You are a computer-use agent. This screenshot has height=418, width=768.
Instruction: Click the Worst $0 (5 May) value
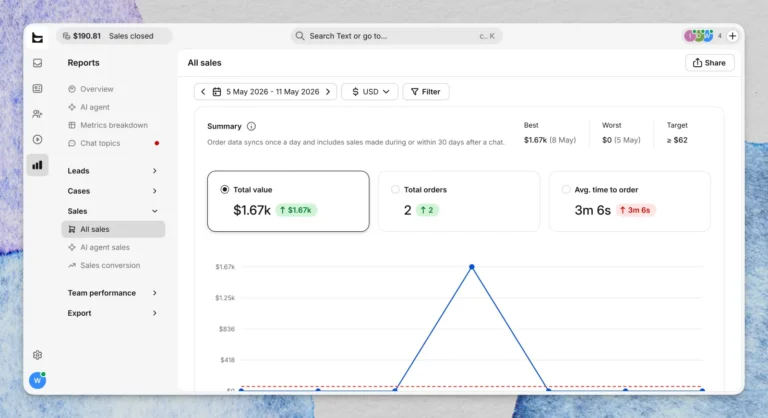tap(621, 140)
